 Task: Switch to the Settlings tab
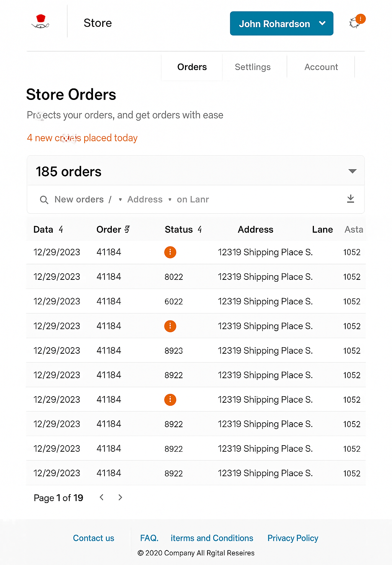click(x=253, y=67)
